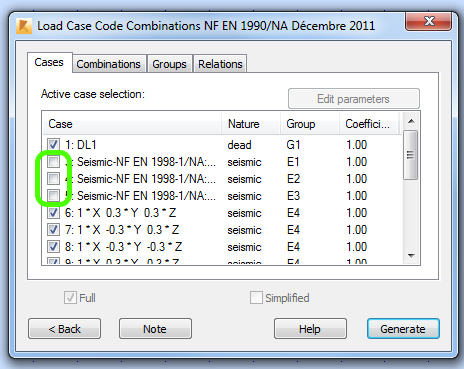This screenshot has height=369, width=464.
Task: Open Help for this dialog
Action: tap(310, 329)
